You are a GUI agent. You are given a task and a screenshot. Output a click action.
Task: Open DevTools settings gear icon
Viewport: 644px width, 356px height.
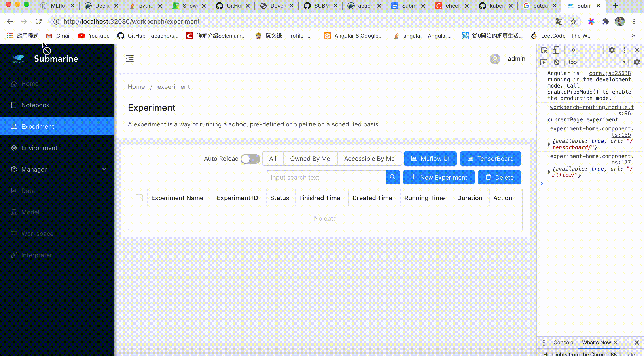point(612,50)
